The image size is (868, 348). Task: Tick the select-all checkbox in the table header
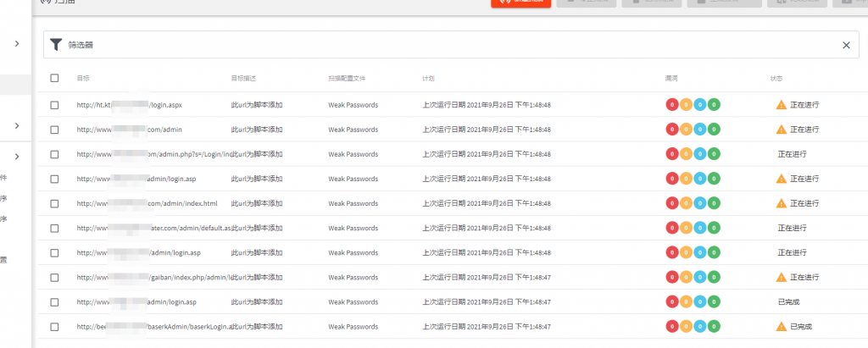pyautogui.click(x=54, y=78)
